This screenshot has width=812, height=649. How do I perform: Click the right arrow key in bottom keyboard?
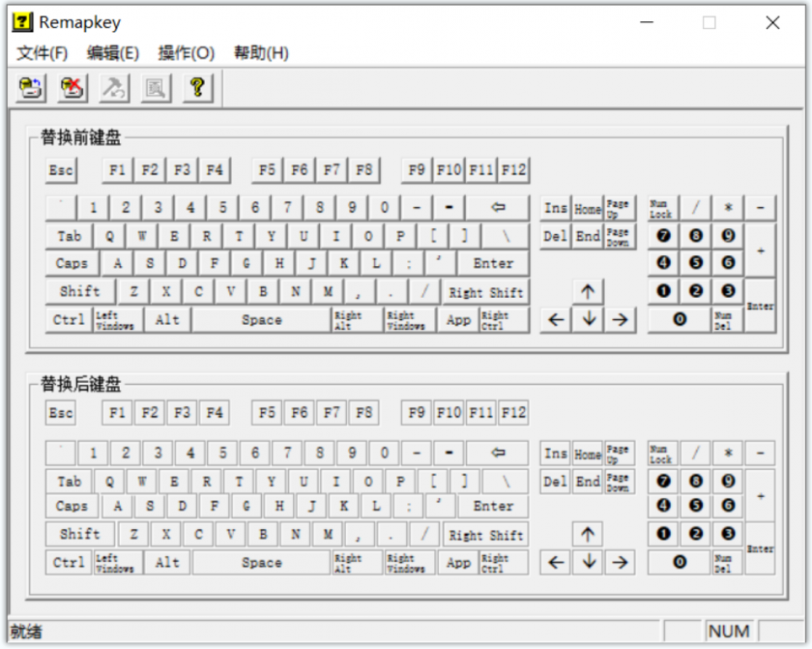620,562
